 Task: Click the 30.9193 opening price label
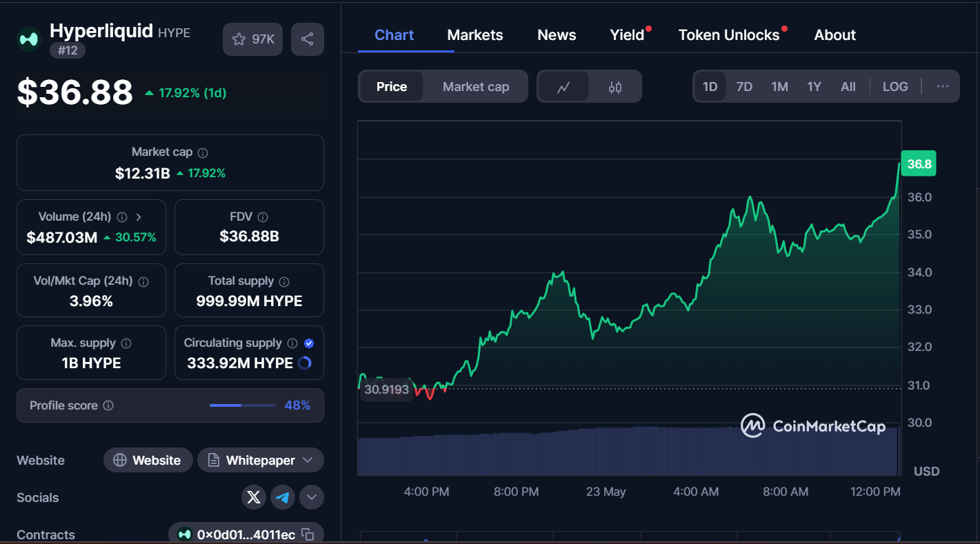pos(386,390)
